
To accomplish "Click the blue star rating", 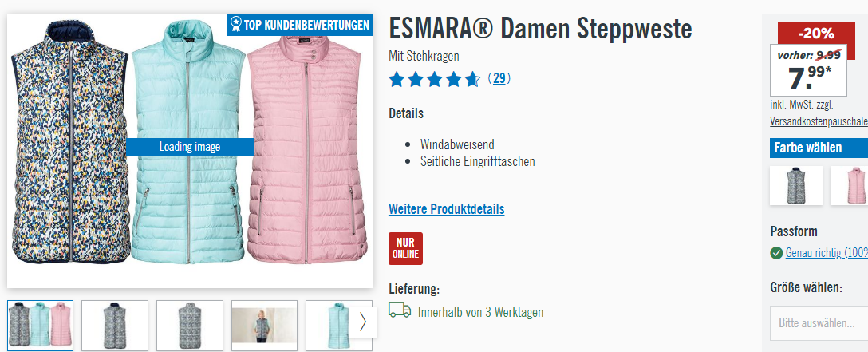I will (x=435, y=79).
